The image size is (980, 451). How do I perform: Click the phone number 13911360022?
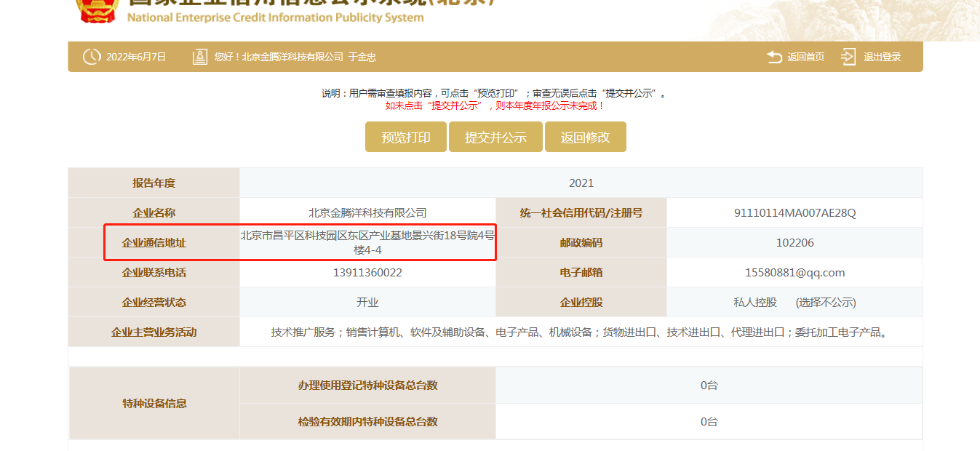point(367,273)
